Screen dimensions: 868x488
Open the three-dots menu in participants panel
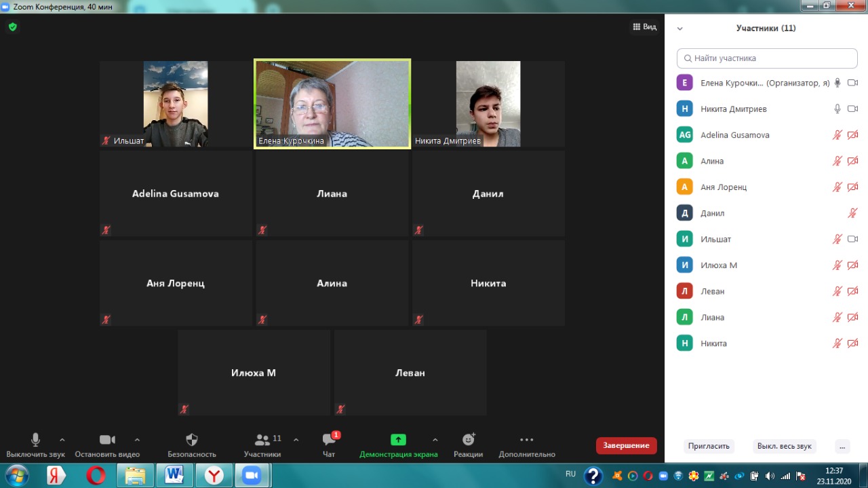click(x=842, y=446)
